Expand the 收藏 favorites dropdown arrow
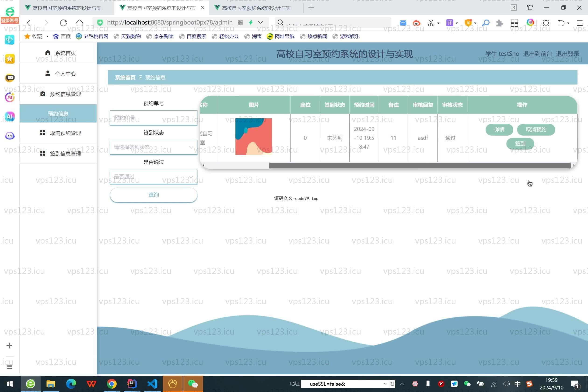 pos(47,36)
